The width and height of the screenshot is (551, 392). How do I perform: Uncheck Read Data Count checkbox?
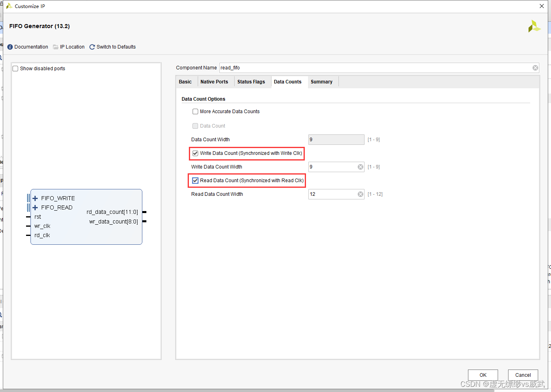pos(195,181)
